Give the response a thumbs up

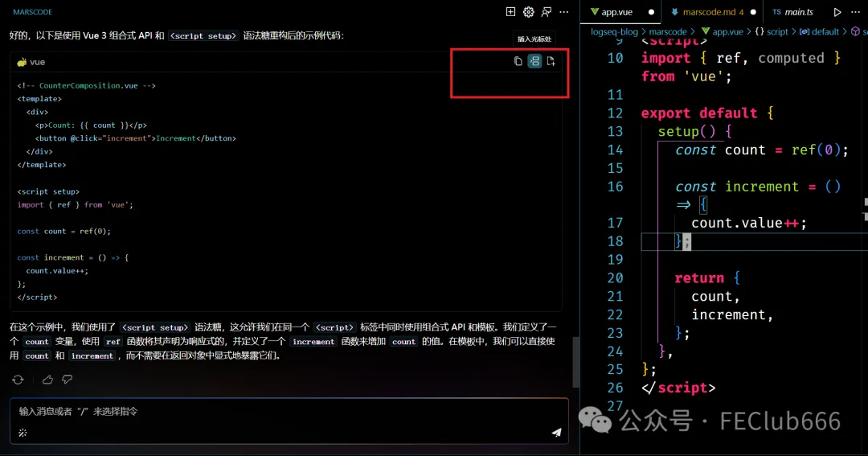[47, 380]
